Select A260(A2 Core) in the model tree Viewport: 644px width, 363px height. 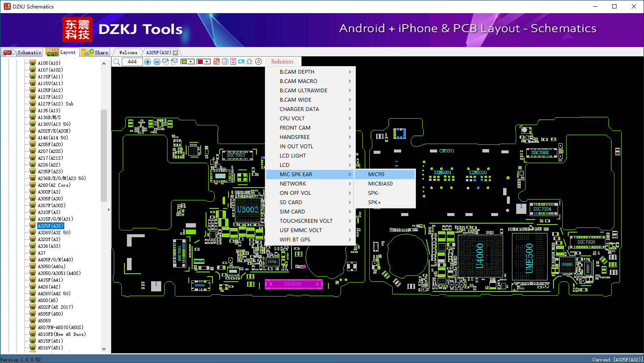[54, 185]
